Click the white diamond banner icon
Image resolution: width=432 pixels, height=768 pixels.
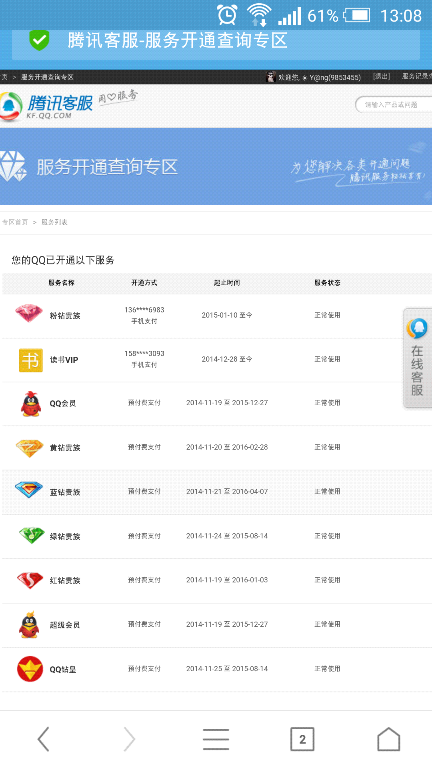pyautogui.click(x=13, y=167)
